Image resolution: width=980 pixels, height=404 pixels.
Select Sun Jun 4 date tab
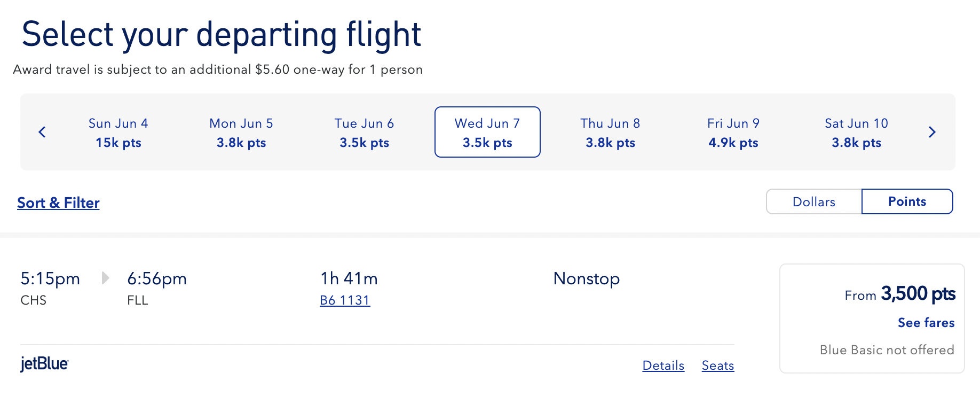click(118, 133)
